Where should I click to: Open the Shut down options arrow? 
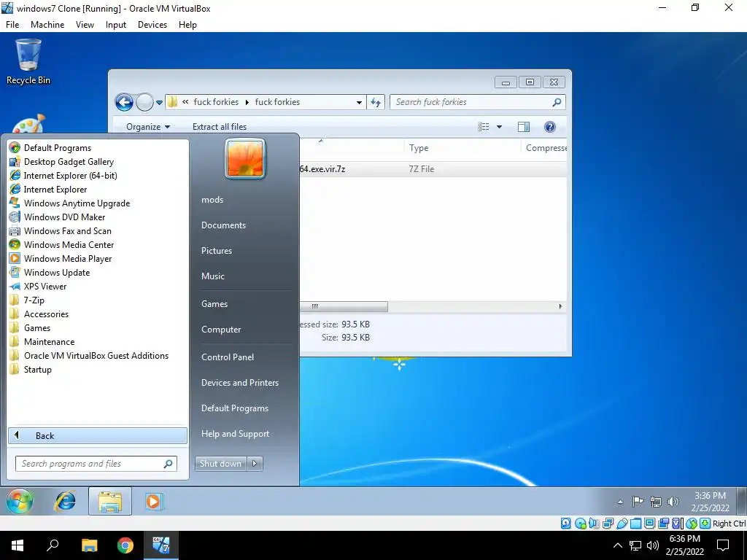[255, 464]
